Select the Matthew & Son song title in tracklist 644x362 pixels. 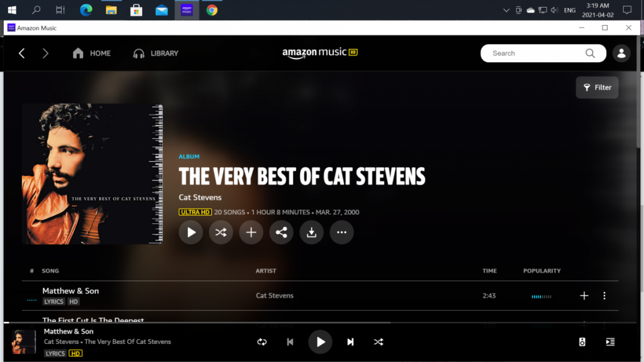click(x=70, y=291)
